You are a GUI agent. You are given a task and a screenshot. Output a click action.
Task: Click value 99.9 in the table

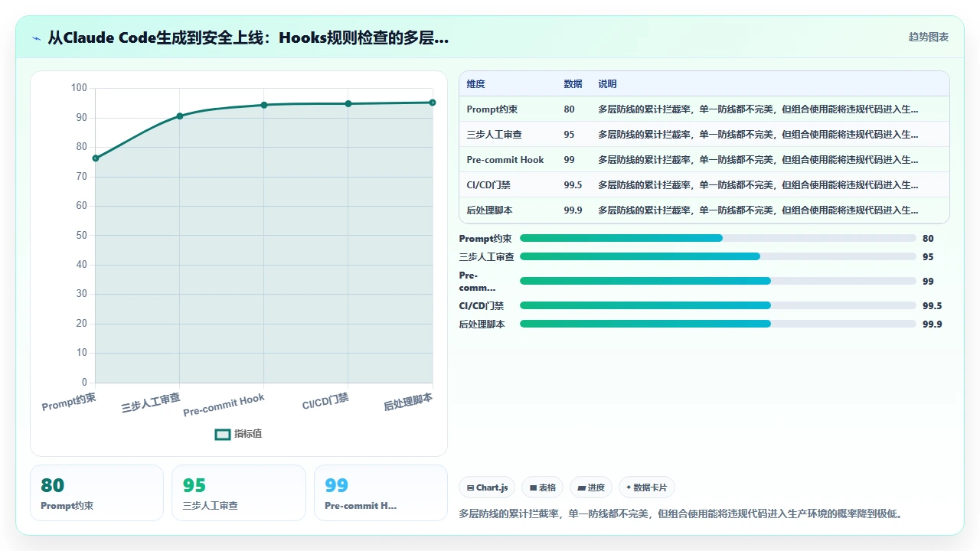(x=573, y=210)
